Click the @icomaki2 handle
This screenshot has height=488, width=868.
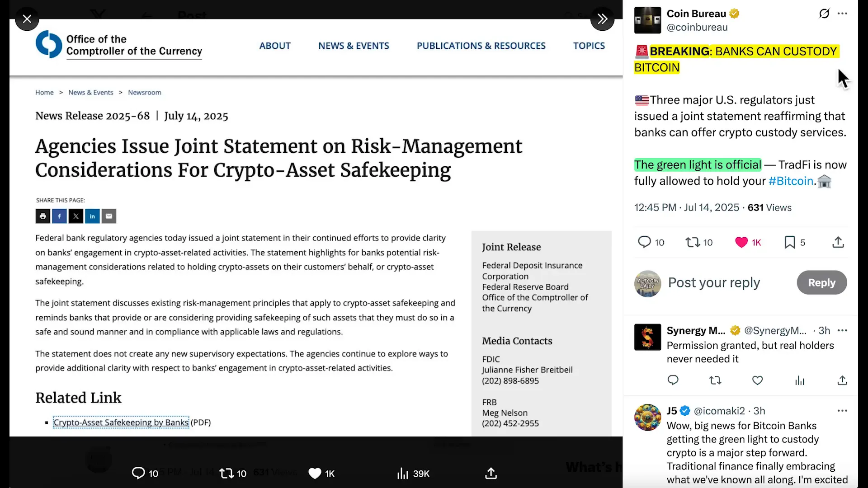(719, 411)
